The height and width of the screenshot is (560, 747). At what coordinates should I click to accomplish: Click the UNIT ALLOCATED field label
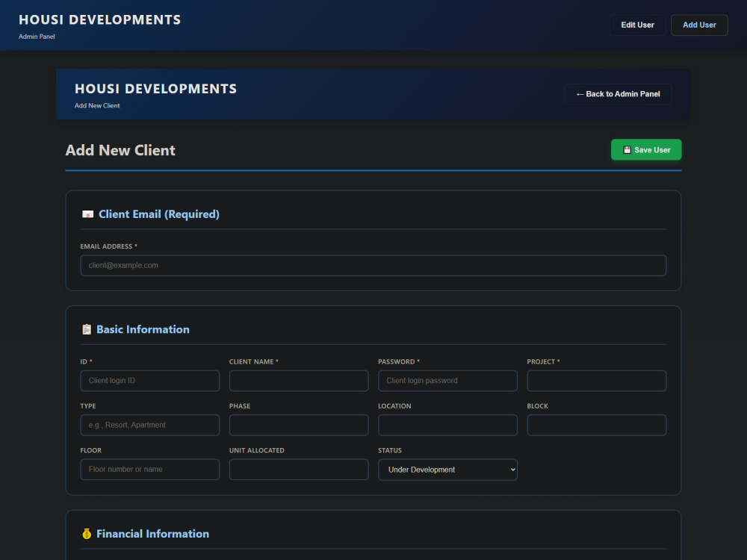coord(257,450)
